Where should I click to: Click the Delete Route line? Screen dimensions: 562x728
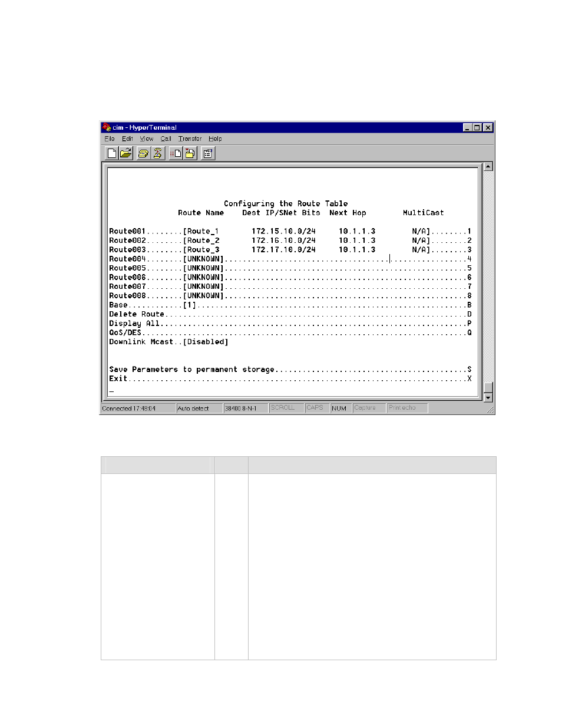(x=290, y=314)
